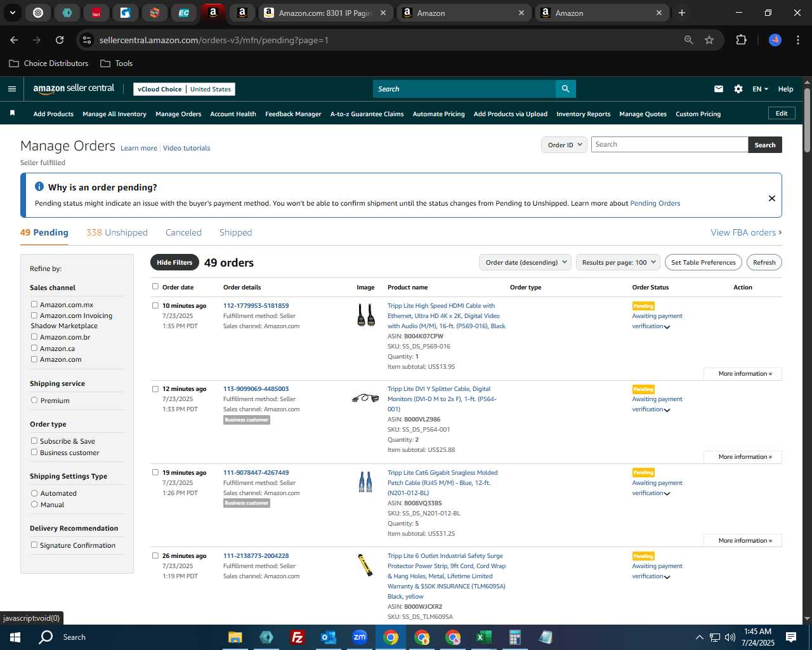
Task: Expand More information for order 111-9078447-4267449
Action: (x=743, y=541)
